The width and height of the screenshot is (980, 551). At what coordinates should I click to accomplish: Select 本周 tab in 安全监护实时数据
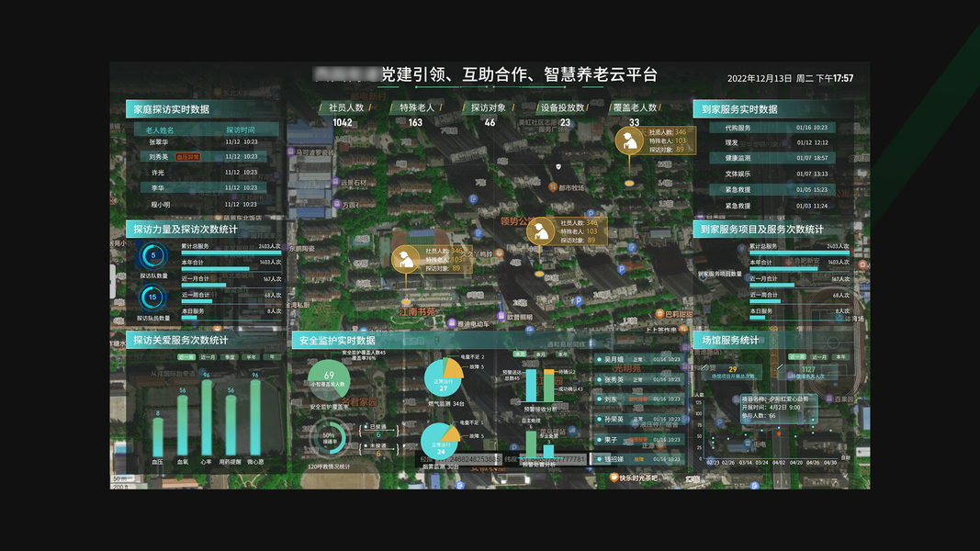point(519,354)
